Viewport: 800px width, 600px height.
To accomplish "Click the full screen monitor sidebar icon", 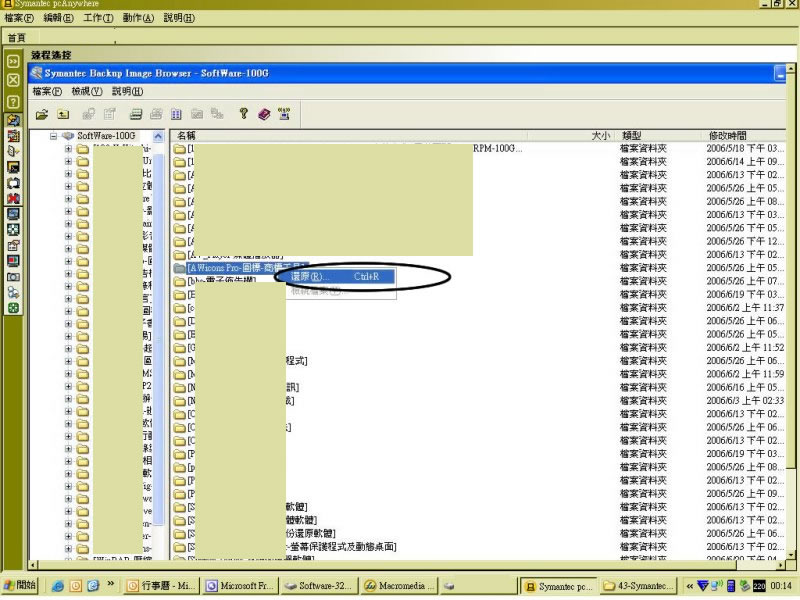I will point(13,214).
